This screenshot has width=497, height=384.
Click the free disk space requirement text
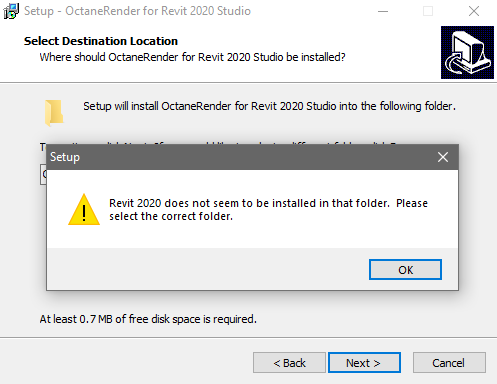(148, 319)
